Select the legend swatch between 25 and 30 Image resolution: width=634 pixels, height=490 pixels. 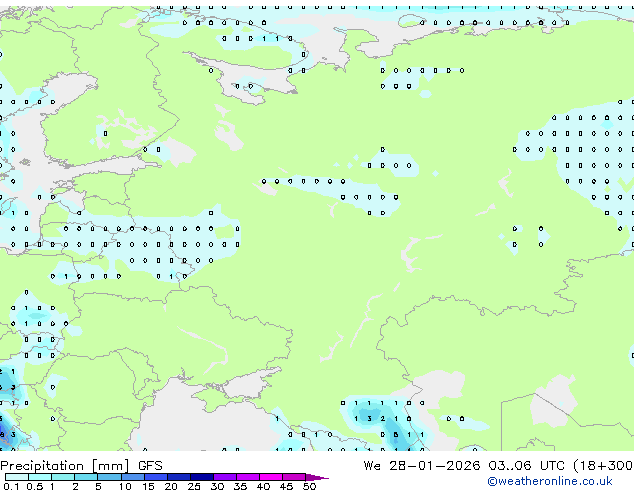click(202, 477)
